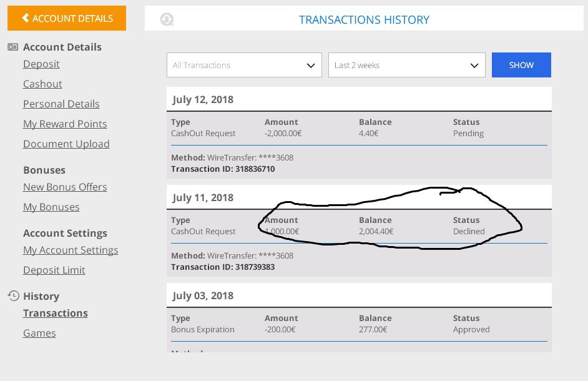Click the -2,000.00€ amount value

point(283,133)
